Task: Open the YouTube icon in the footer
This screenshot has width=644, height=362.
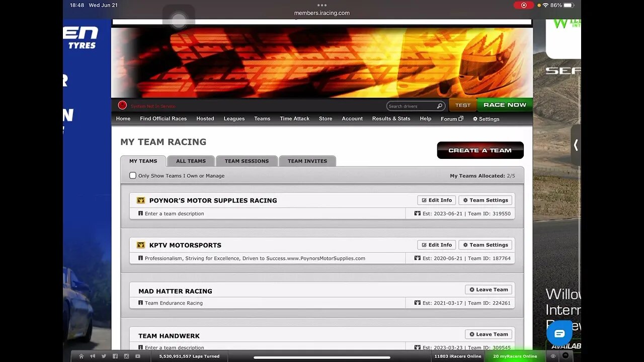Action: pyautogui.click(x=137, y=356)
